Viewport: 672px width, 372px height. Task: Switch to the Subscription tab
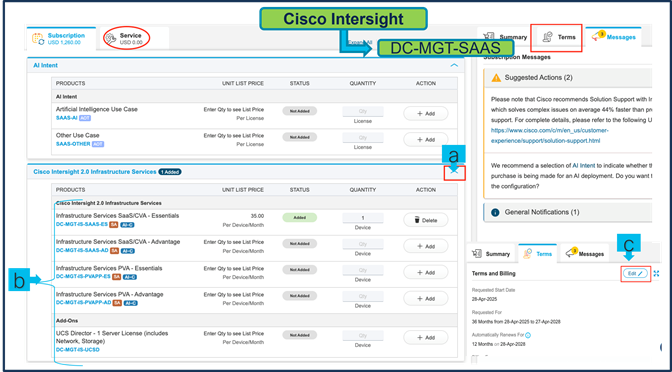(x=61, y=39)
